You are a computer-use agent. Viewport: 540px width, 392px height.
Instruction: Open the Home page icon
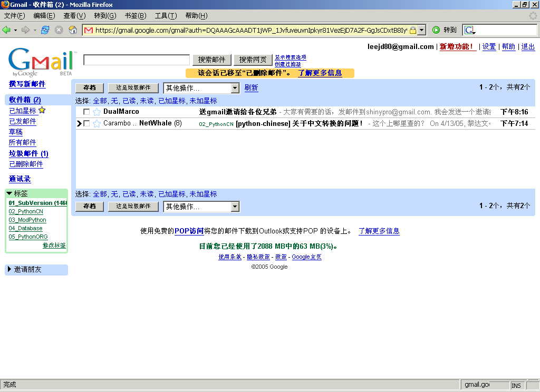point(73,30)
